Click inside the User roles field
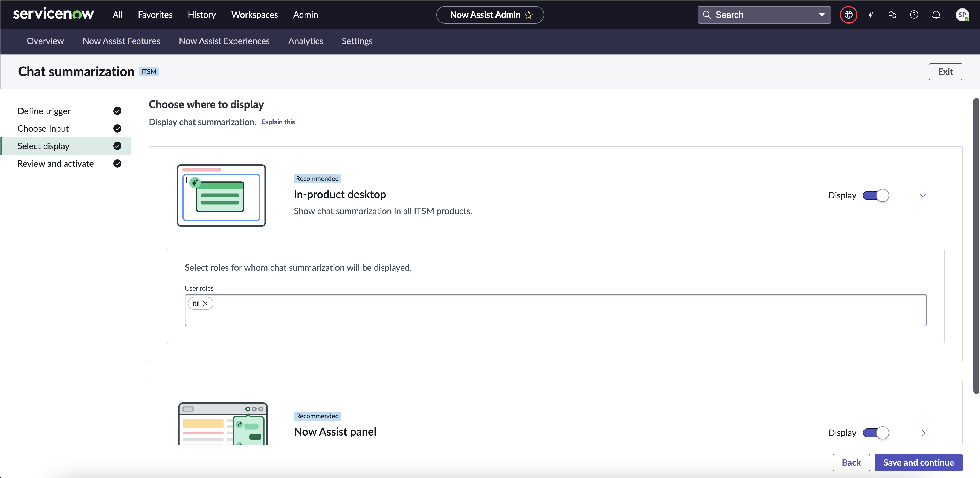This screenshot has width=980, height=478. click(556, 310)
